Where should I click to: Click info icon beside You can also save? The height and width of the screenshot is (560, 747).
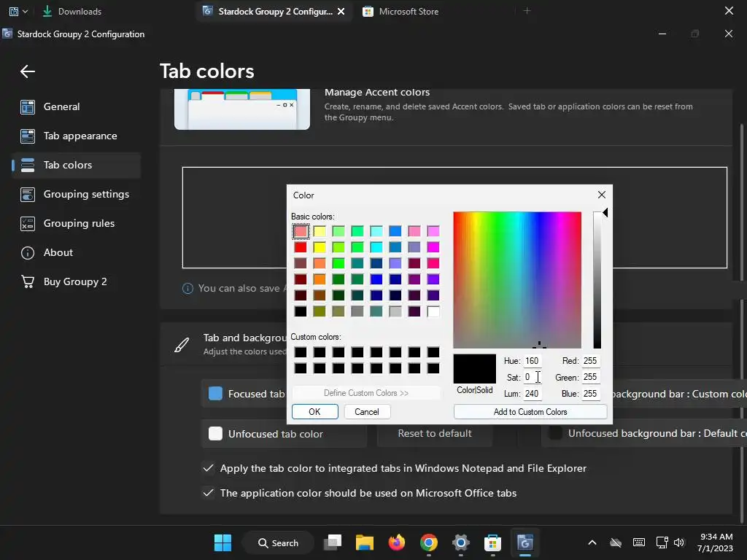(x=187, y=288)
